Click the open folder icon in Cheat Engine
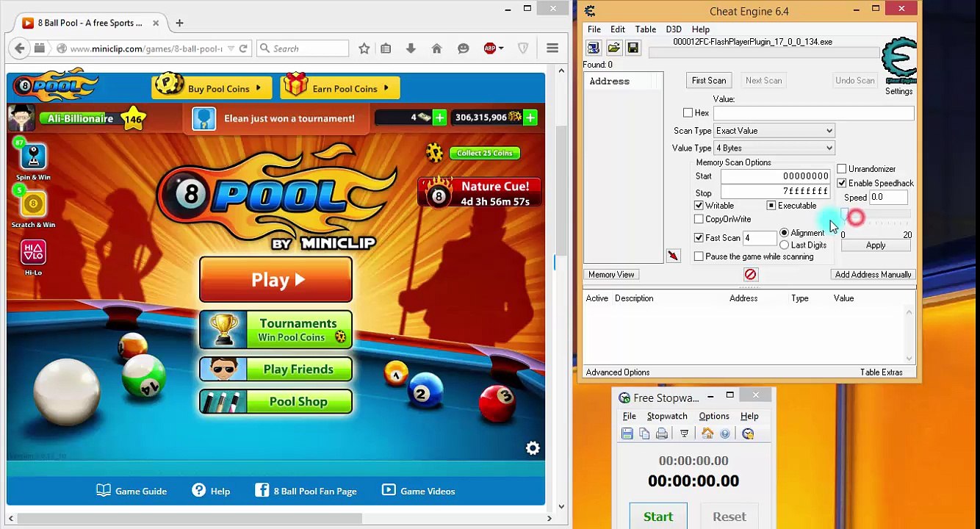This screenshot has width=980, height=529. click(613, 48)
